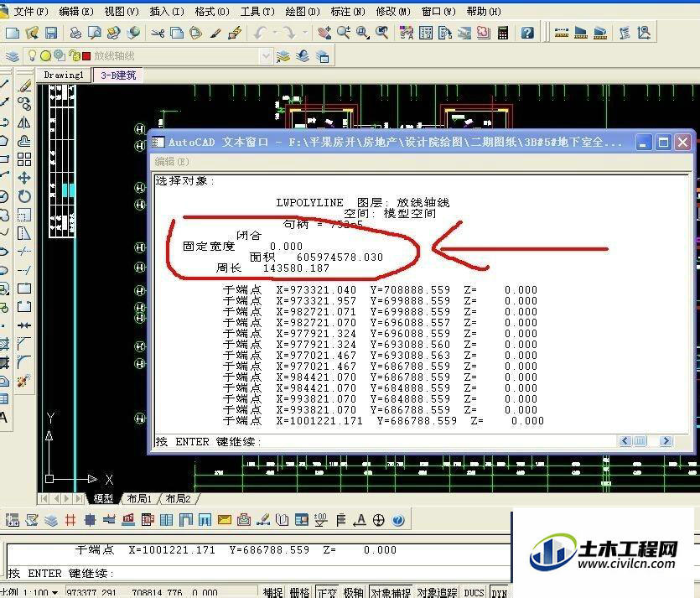Click the Layer Previous icon
Viewport: 700px width, 598px height.
point(303,56)
